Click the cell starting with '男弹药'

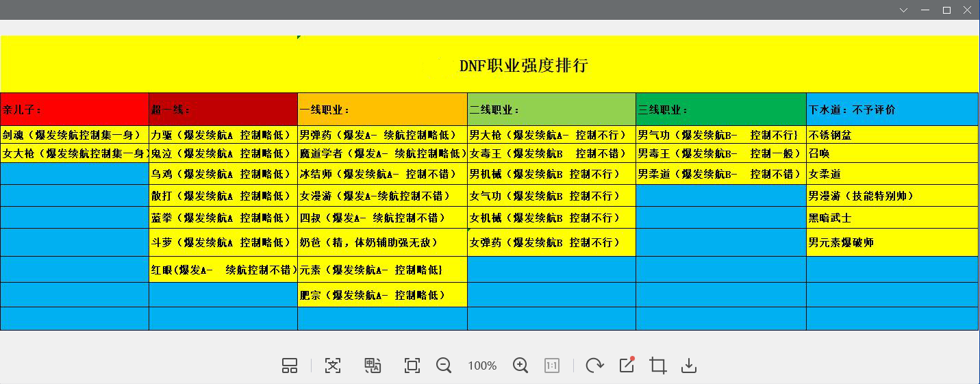382,135
